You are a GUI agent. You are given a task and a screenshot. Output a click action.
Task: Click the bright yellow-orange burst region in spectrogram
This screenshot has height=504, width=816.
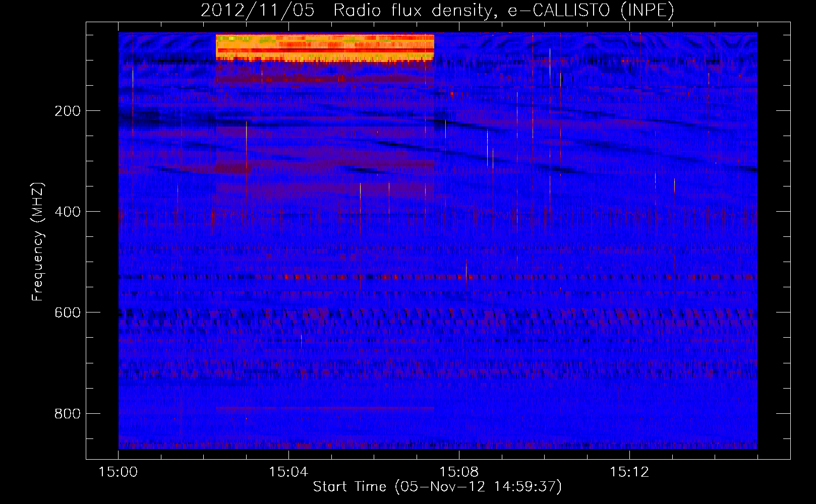325,48
